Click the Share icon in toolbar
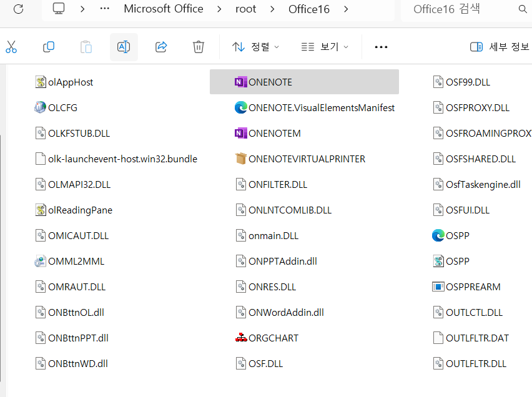This screenshot has height=397, width=532. click(x=161, y=47)
